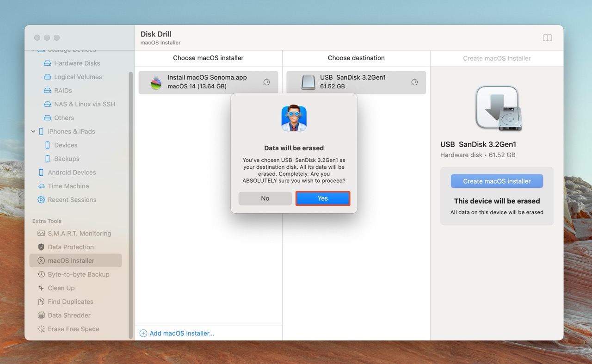Click the Hardware Disks drive icon
The height and width of the screenshot is (364, 592).
(x=47, y=63)
